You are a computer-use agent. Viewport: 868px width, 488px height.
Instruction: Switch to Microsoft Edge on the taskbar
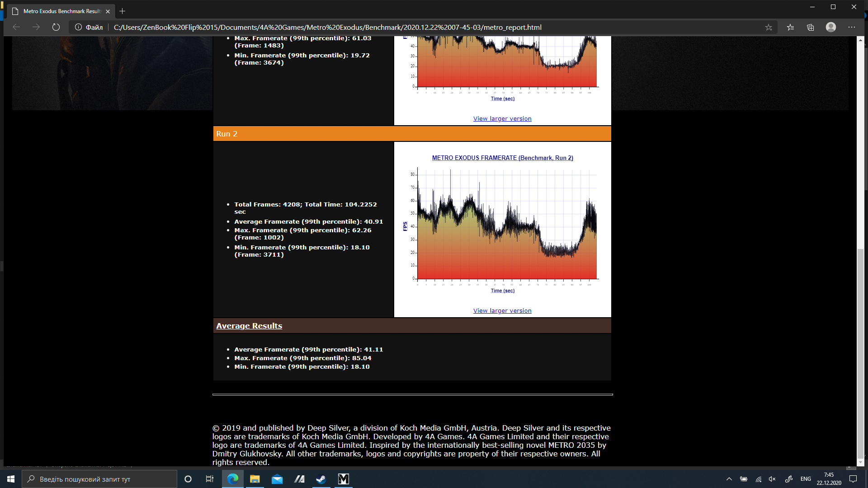pos(233,479)
